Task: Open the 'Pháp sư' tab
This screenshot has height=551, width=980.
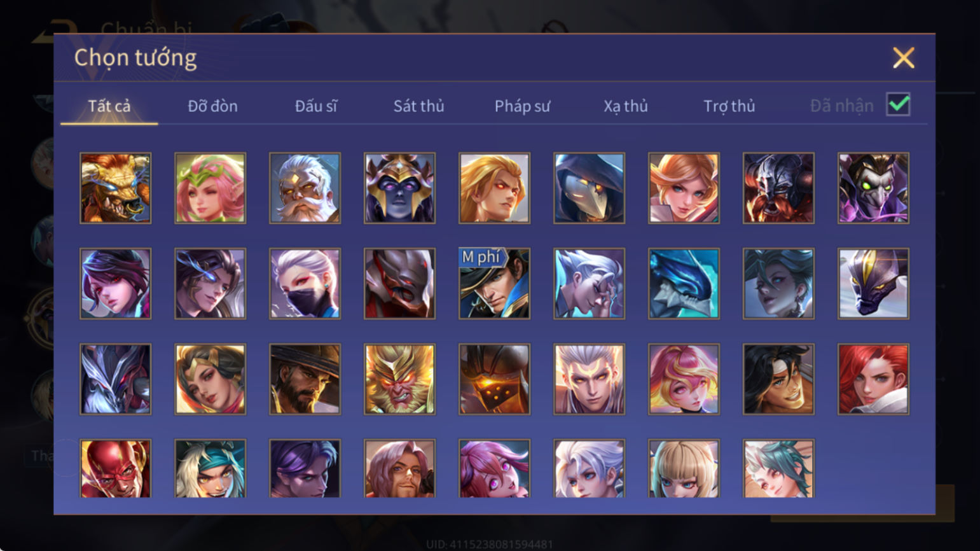Action: [x=522, y=106]
